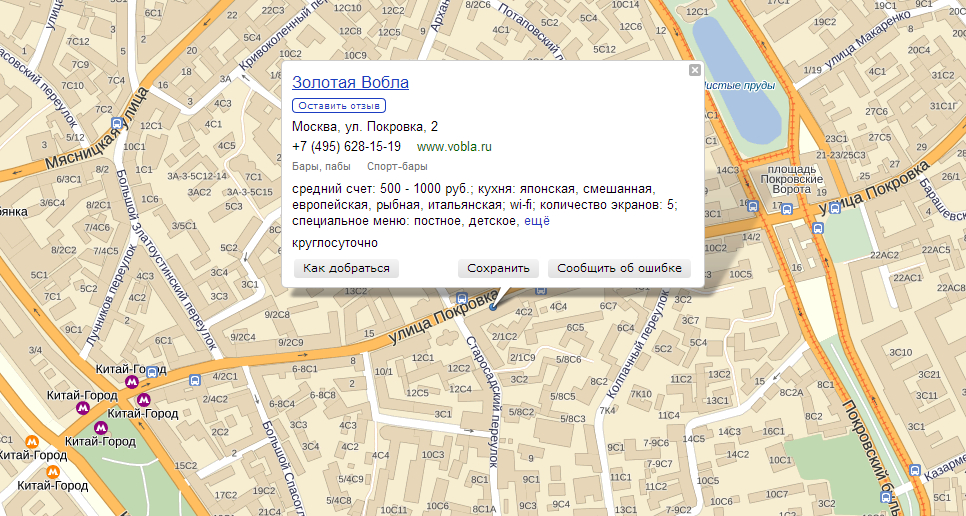Viewport: 966px width, 516px height.
Task: Click house number 2/1C9
Action: coord(522,357)
